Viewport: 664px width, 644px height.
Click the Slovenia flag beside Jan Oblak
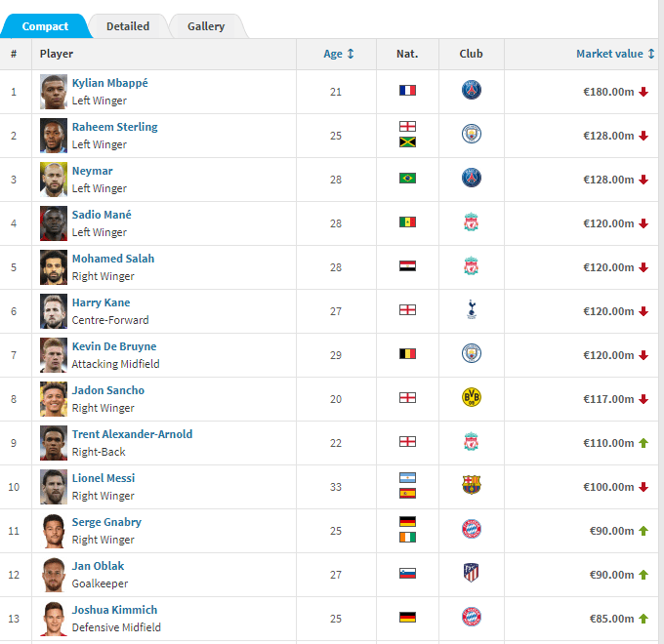tap(407, 574)
